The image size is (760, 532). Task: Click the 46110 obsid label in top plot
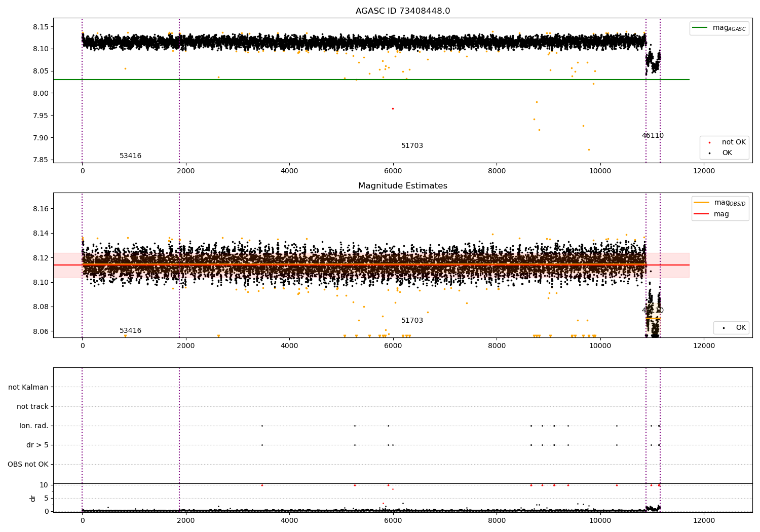(653, 136)
